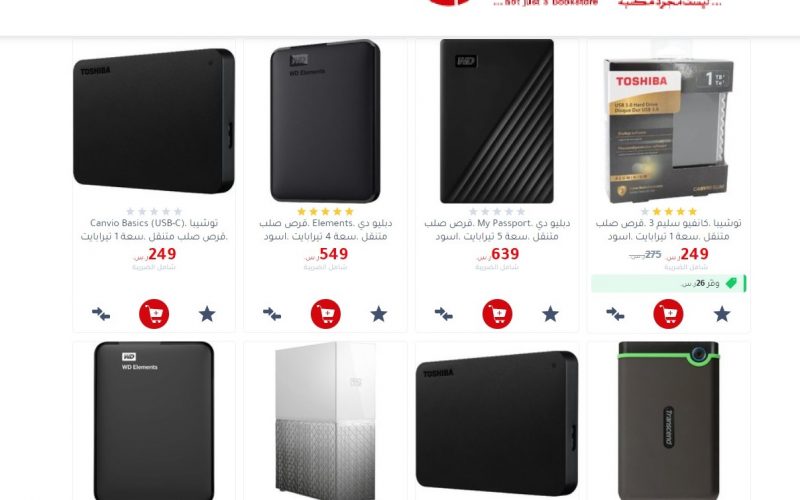Add Toshiba Canvio Basics USB-C to cart
Image resolution: width=800 pixels, height=500 pixels.
[x=154, y=314]
